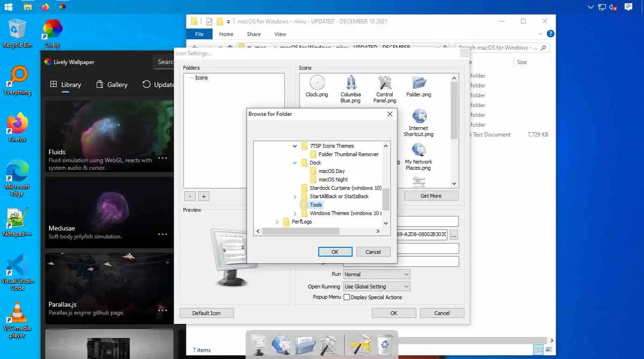
Task: Select the My Network Places.png icon
Action: pyautogui.click(x=419, y=157)
